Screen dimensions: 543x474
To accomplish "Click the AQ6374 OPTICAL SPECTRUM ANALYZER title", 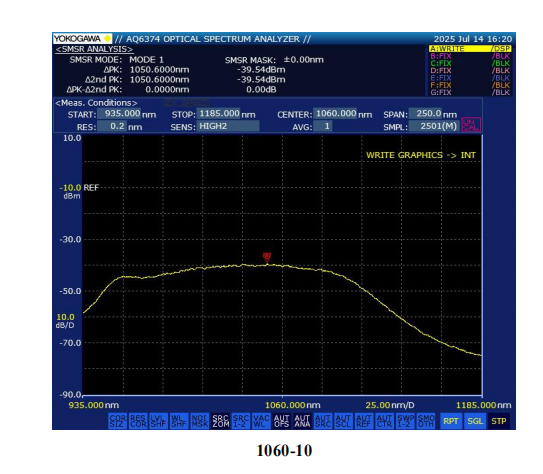I will tap(213, 39).
